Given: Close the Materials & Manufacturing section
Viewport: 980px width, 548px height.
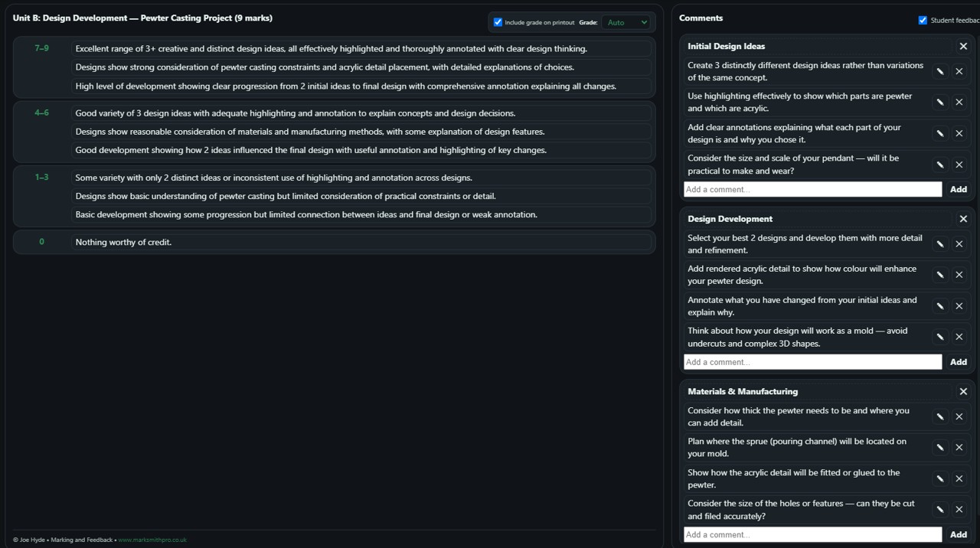Looking at the screenshot, I should click(x=963, y=391).
